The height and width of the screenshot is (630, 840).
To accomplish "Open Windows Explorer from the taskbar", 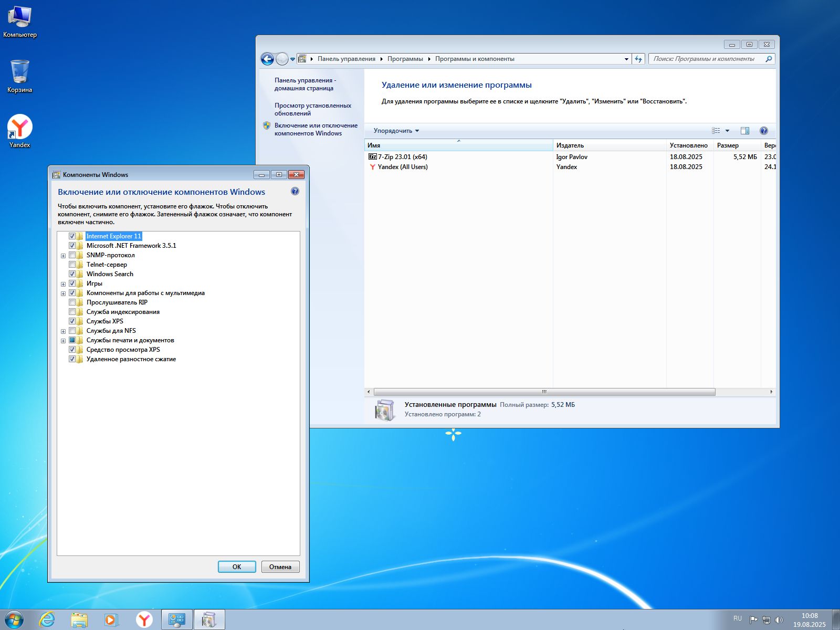I will [x=79, y=620].
